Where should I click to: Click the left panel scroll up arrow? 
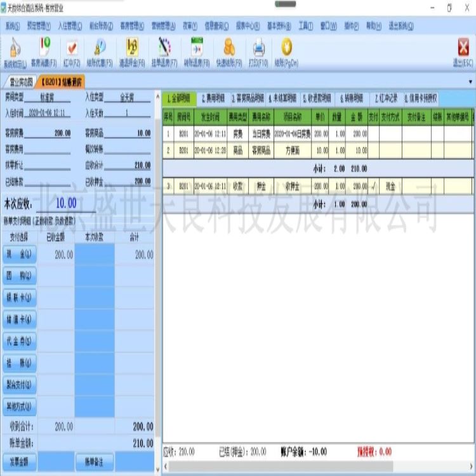[157, 96]
